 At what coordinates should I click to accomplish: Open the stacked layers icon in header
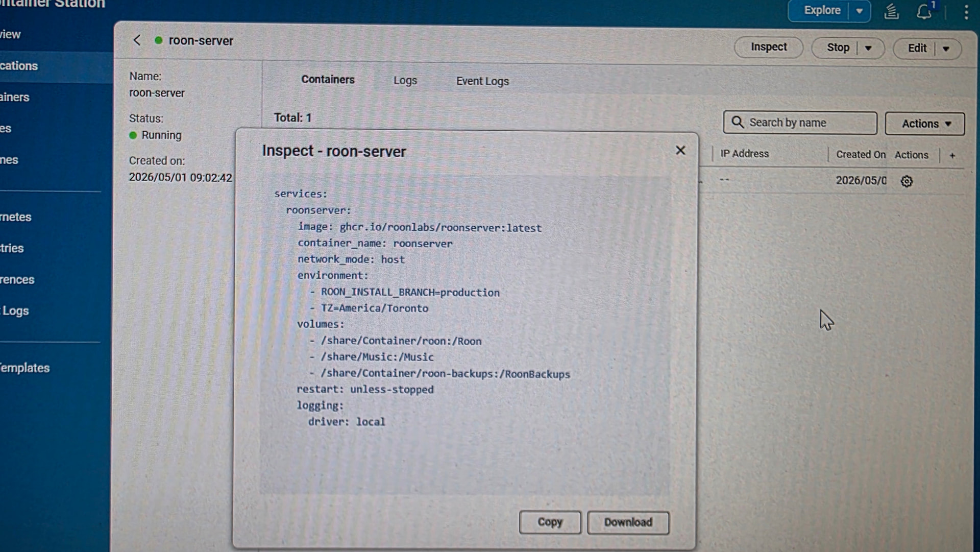pos(891,11)
